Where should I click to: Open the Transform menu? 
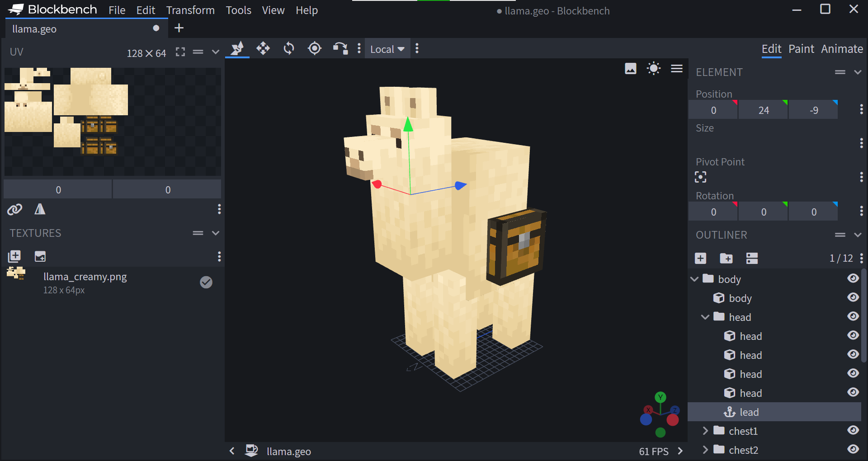pos(190,10)
